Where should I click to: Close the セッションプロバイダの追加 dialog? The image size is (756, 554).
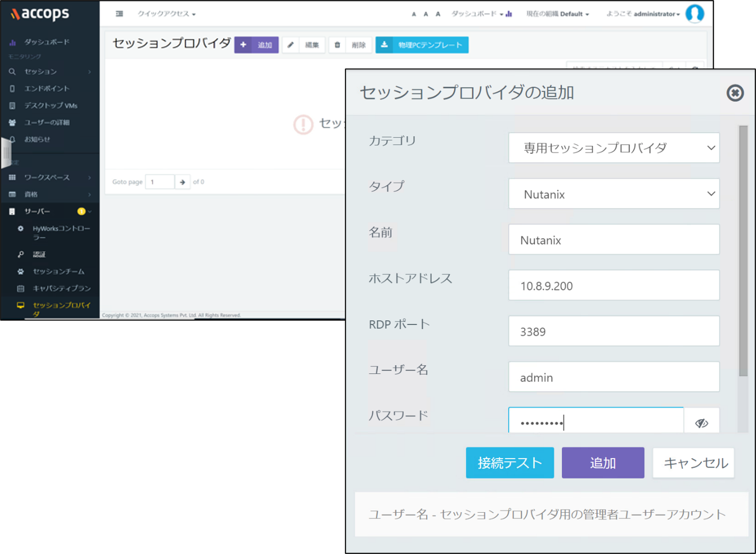(735, 93)
